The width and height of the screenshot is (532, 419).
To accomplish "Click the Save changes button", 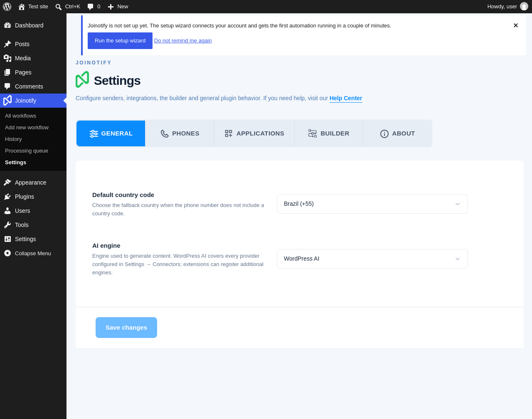I will tap(126, 328).
